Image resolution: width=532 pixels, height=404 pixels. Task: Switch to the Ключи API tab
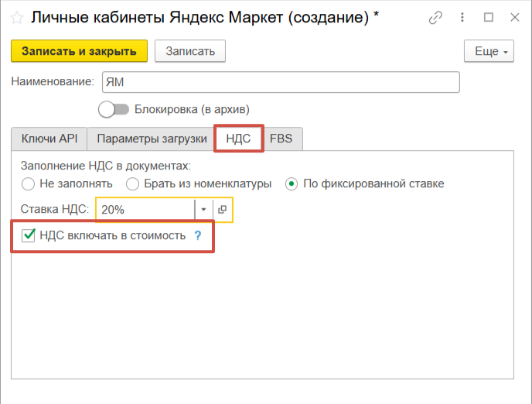[x=49, y=139]
